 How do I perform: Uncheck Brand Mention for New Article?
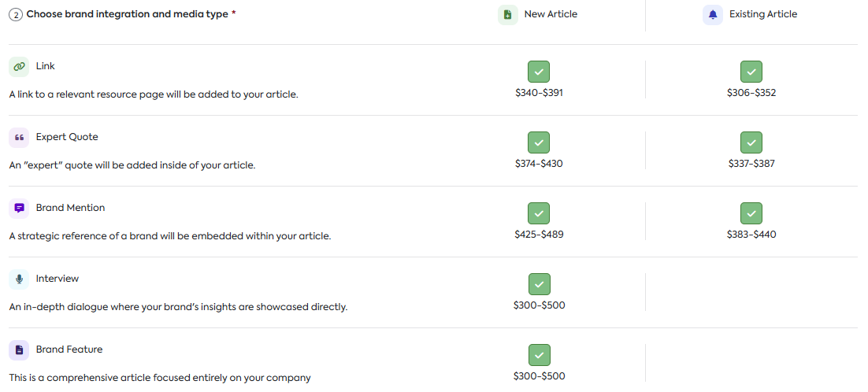point(539,213)
